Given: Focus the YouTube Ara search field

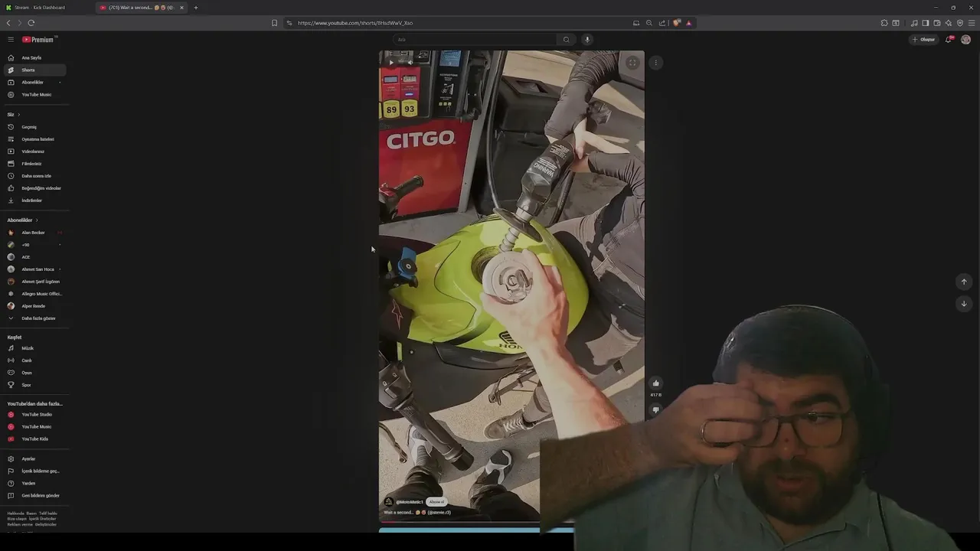Looking at the screenshot, I should pos(475,40).
